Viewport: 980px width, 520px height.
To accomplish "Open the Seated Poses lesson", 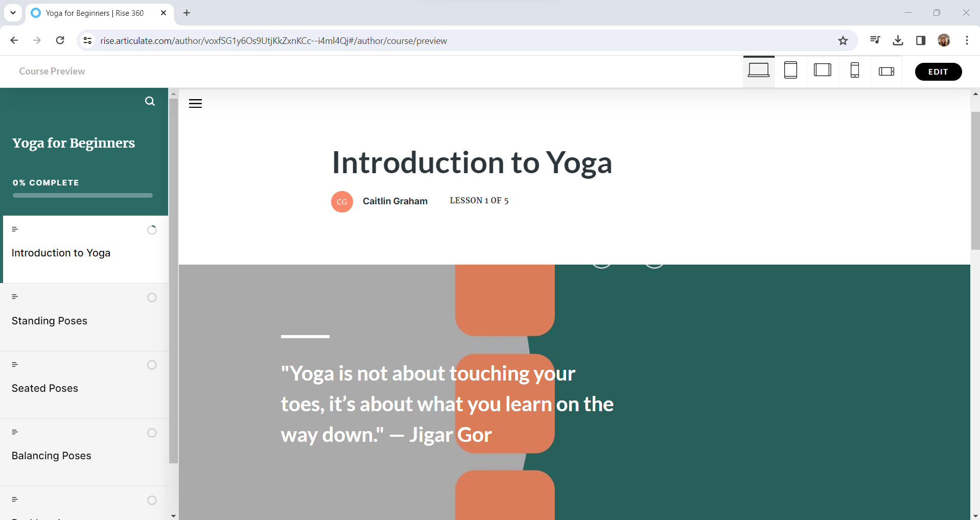I will (84, 385).
